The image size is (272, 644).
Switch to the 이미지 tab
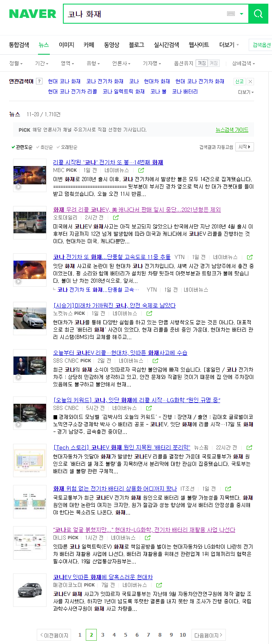click(67, 45)
